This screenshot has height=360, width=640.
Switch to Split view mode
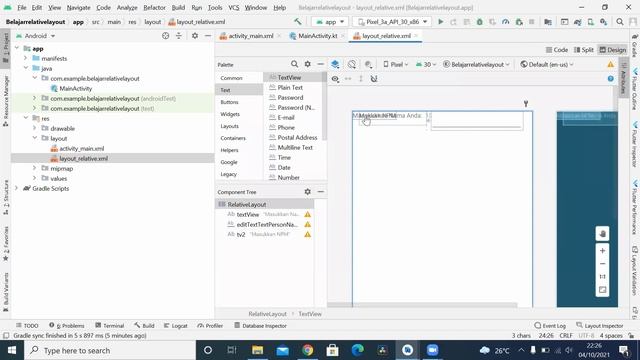tap(584, 50)
